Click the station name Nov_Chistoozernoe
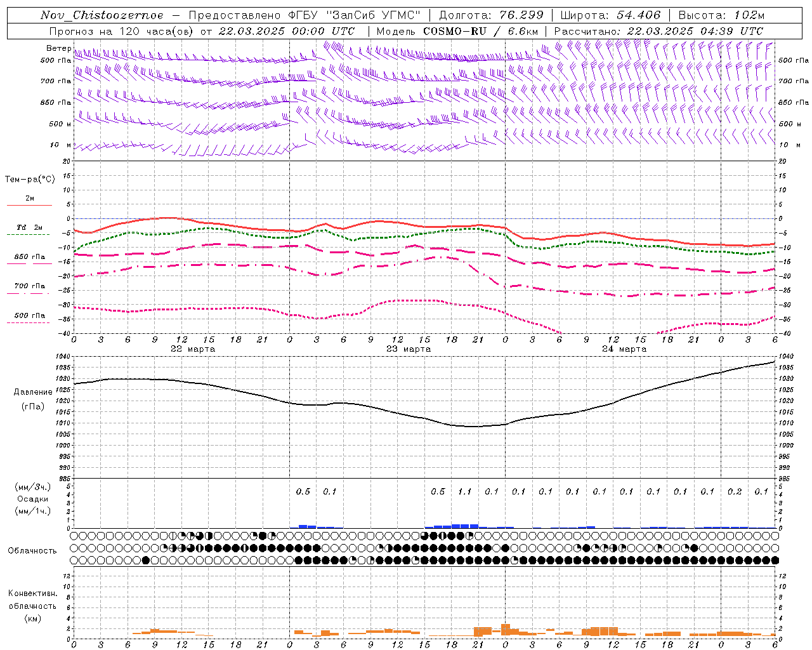Screen dimensions: 812x650 [101, 15]
